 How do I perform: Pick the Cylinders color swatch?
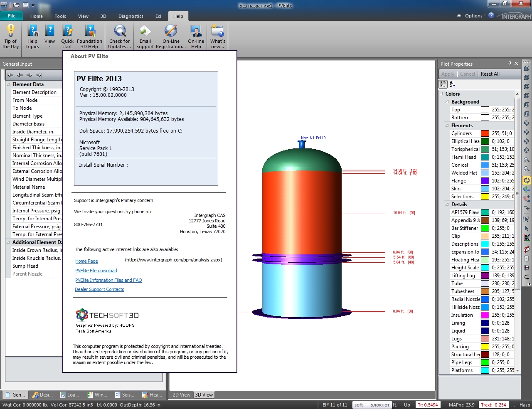click(485, 133)
